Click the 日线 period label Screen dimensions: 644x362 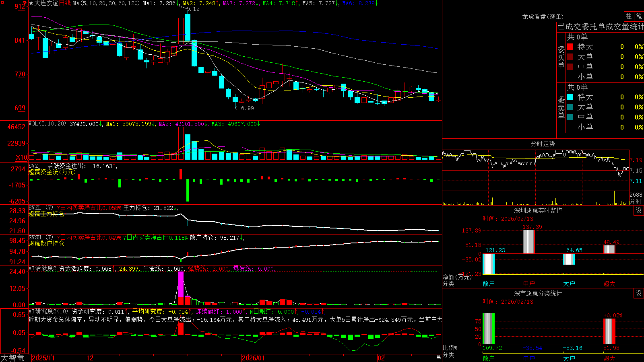point(65,3)
